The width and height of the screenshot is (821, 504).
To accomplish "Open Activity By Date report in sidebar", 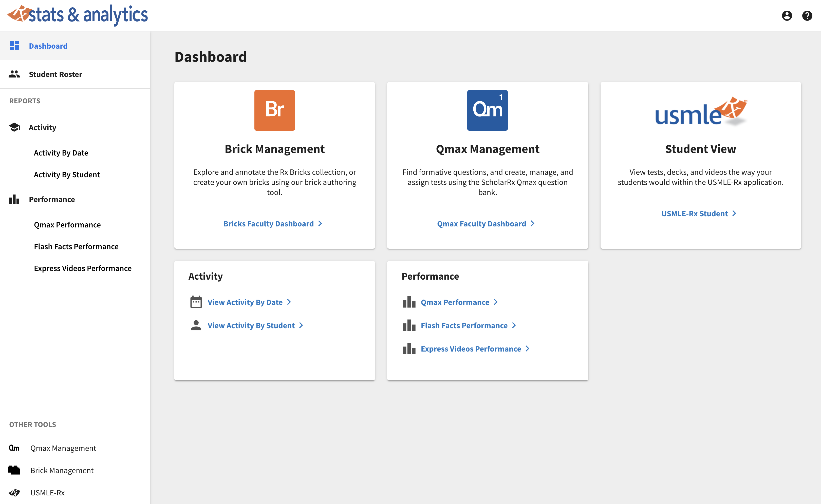I will click(61, 153).
